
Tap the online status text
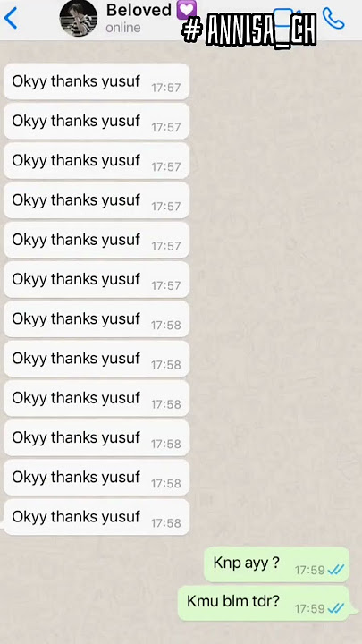pyautogui.click(x=123, y=28)
